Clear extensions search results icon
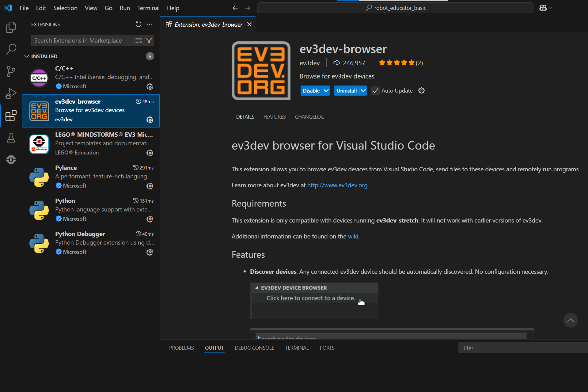 pos(139,40)
